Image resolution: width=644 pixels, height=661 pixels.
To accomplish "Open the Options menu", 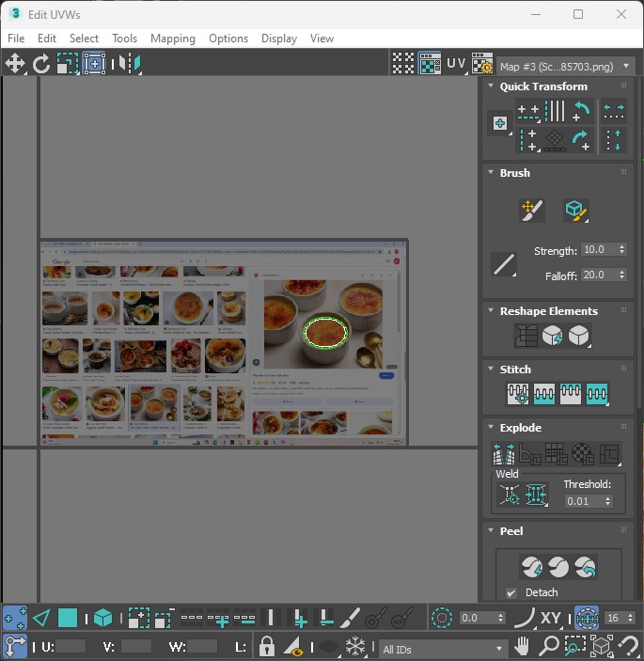I will click(x=228, y=39).
